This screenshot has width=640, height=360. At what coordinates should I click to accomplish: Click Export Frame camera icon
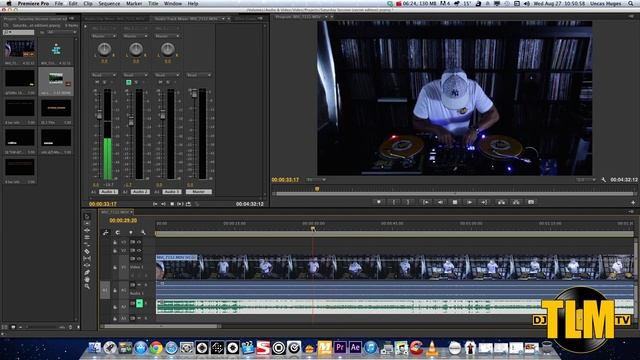[531, 202]
